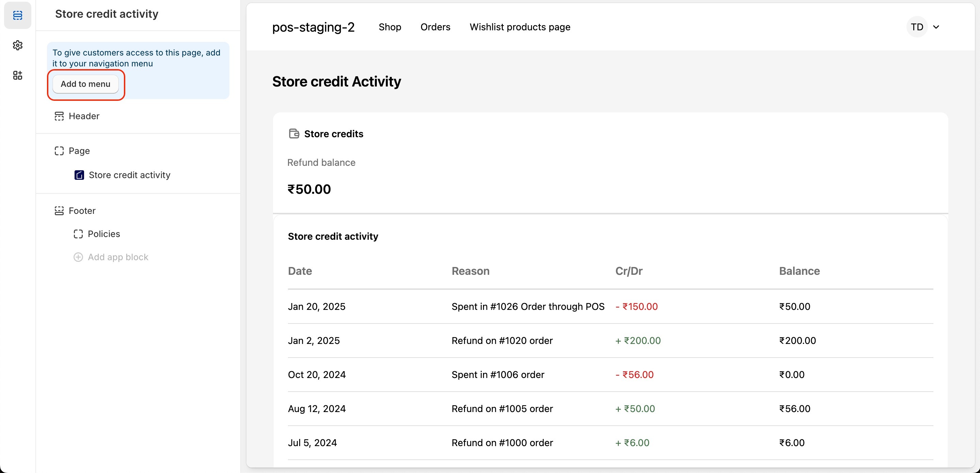Image resolution: width=980 pixels, height=473 pixels.
Task: Click the Page section icon
Action: pyautogui.click(x=59, y=151)
